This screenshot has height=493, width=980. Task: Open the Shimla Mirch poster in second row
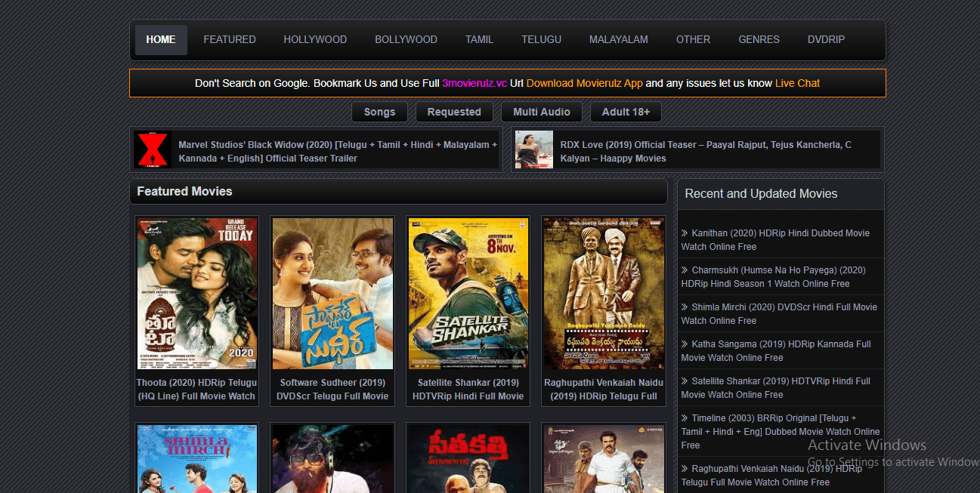coord(196,459)
